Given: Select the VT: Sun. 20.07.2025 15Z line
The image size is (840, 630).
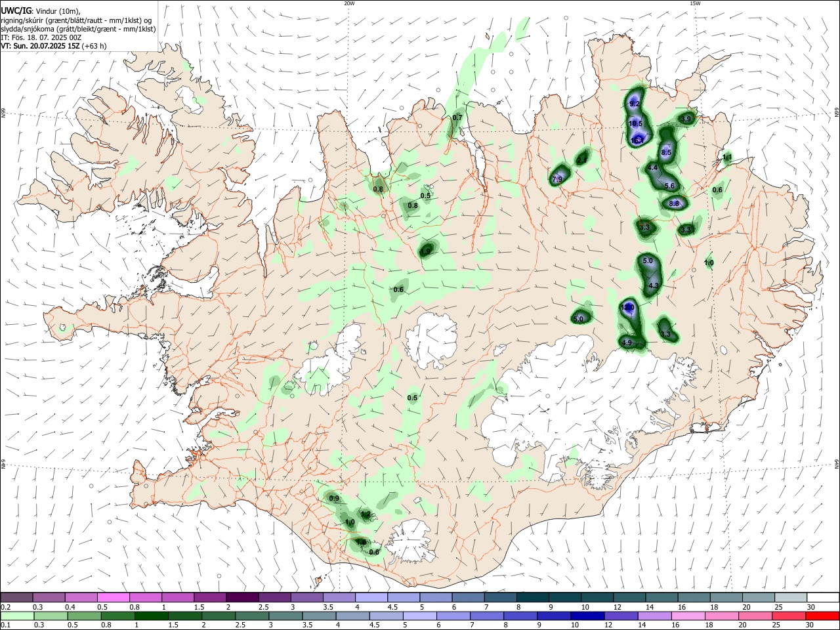Looking at the screenshot, I should coord(54,46).
